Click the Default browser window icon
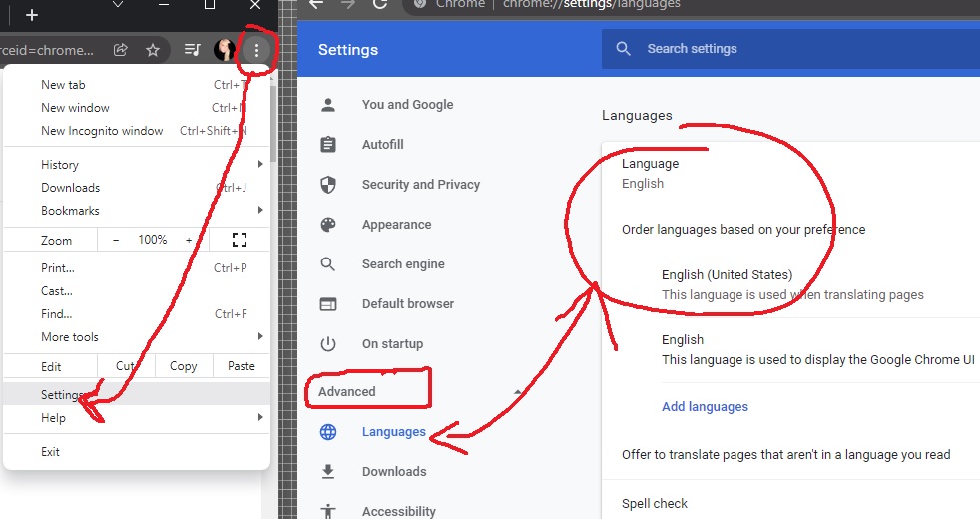The height and width of the screenshot is (519, 980). point(328,304)
